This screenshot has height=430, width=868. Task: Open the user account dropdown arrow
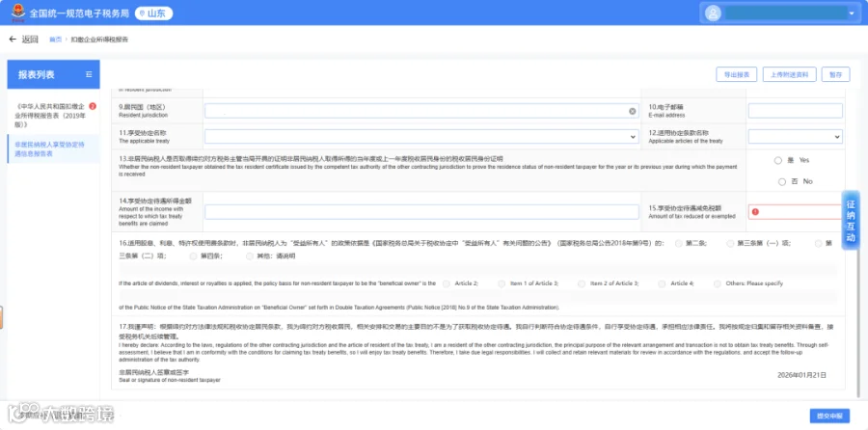[852, 13]
